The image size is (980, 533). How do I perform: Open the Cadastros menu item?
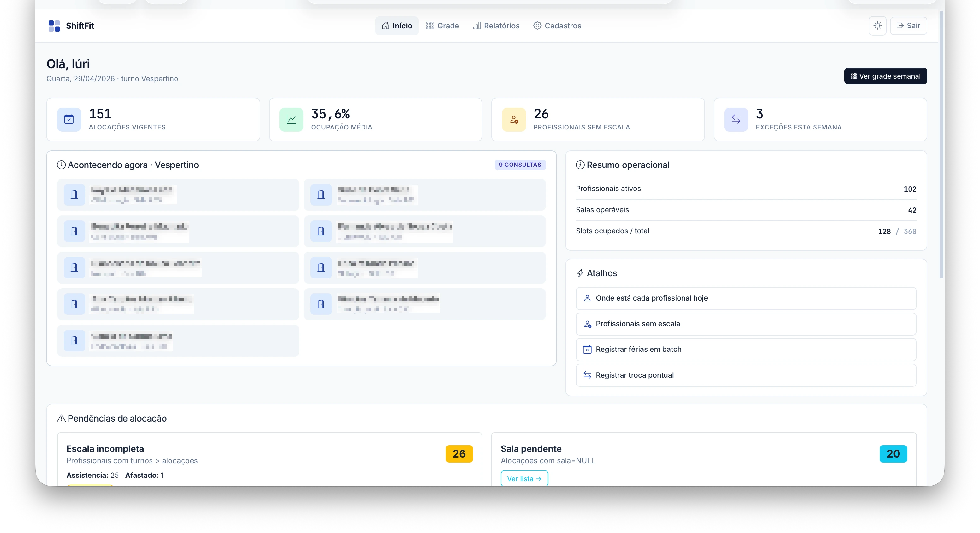pyautogui.click(x=557, y=26)
